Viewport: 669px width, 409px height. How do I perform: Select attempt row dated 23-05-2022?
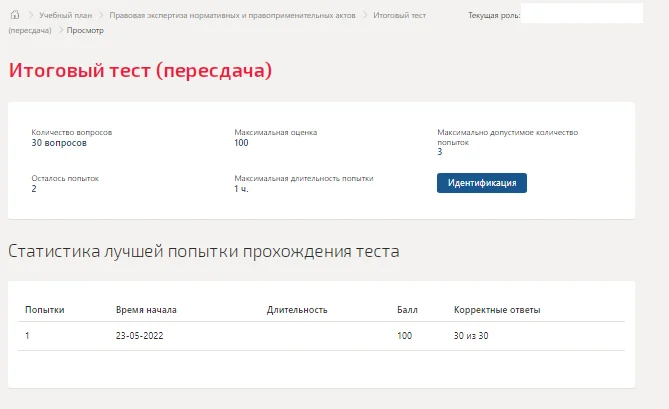coord(321,336)
